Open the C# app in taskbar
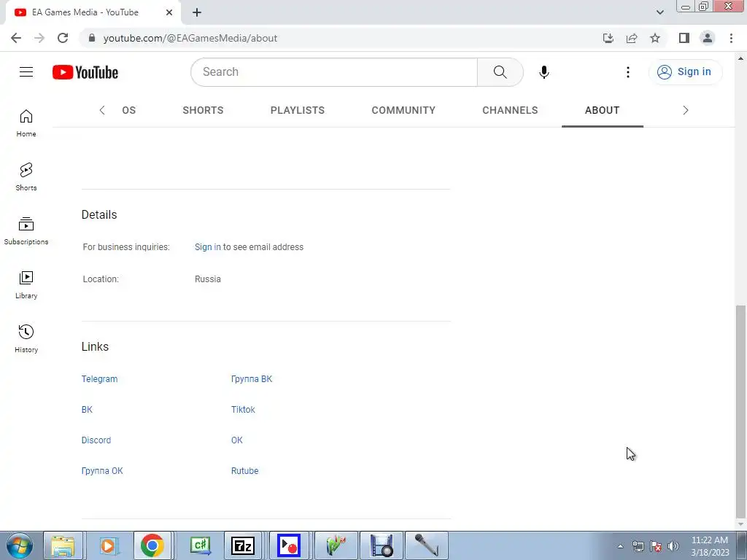Screen dimensions: 747x560 [200, 545]
